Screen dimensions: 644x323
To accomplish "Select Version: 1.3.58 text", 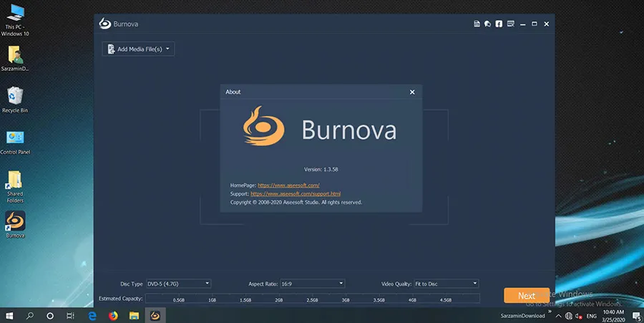I will [x=321, y=169].
